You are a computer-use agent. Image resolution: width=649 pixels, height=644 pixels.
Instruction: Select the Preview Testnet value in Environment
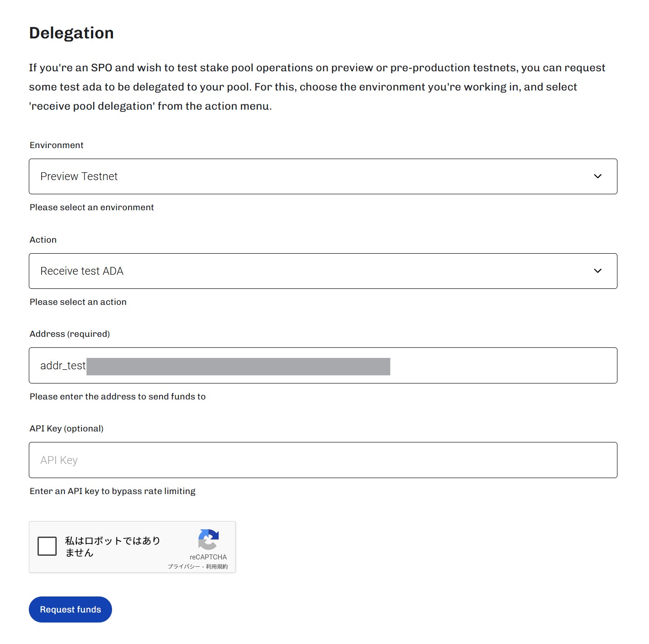click(x=79, y=176)
